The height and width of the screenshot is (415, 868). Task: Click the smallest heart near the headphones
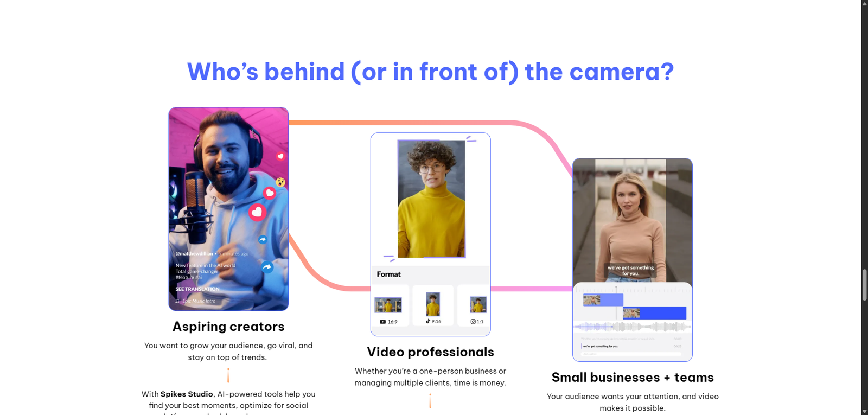pos(280,156)
